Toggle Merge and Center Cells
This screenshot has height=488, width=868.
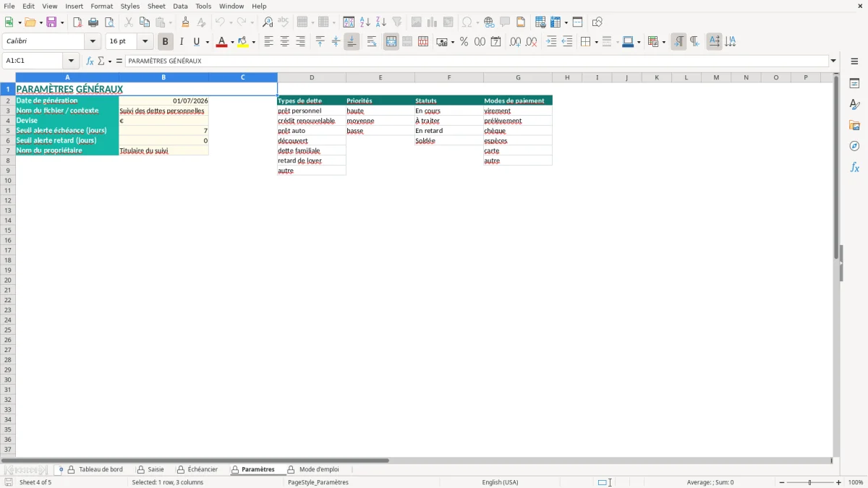coord(391,42)
